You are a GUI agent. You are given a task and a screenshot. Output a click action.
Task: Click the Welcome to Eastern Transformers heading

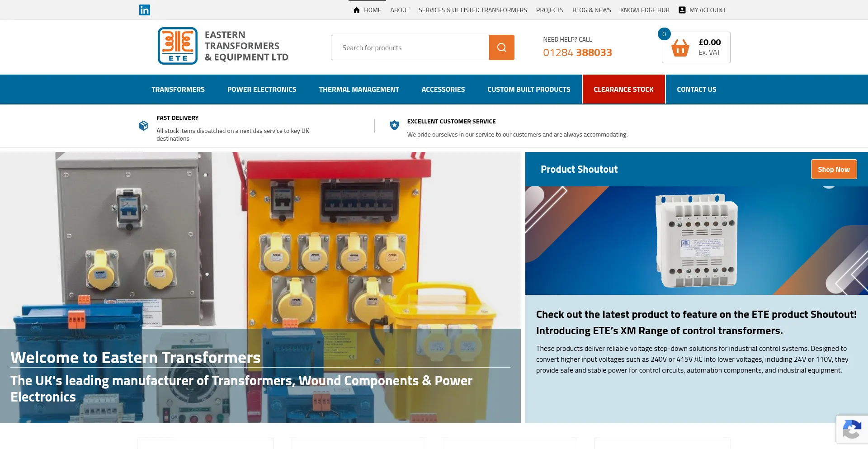pos(136,358)
